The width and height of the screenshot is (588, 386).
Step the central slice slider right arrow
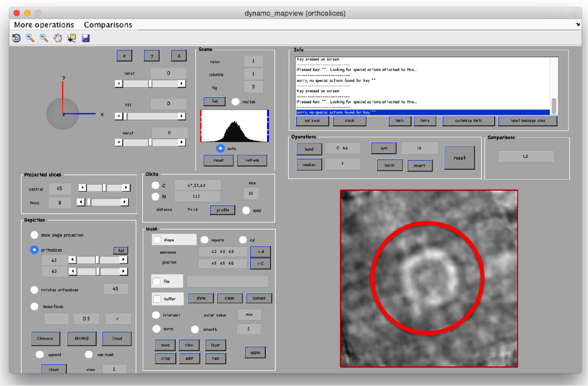[x=126, y=188]
